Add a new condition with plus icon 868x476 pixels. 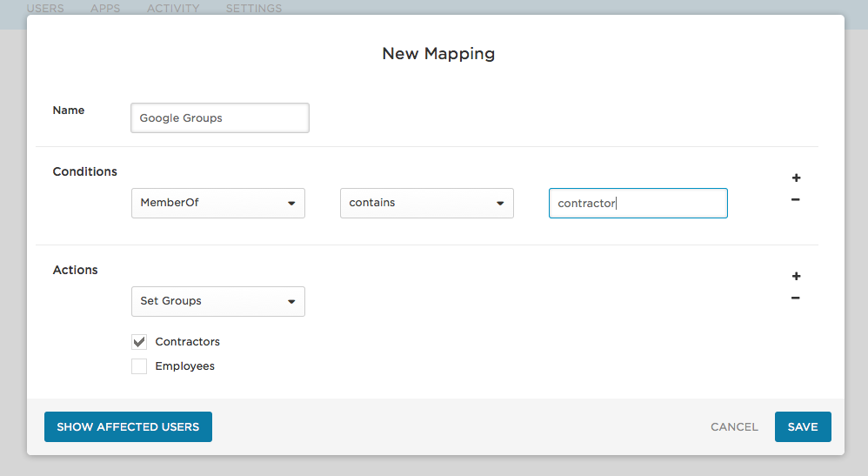[796, 178]
